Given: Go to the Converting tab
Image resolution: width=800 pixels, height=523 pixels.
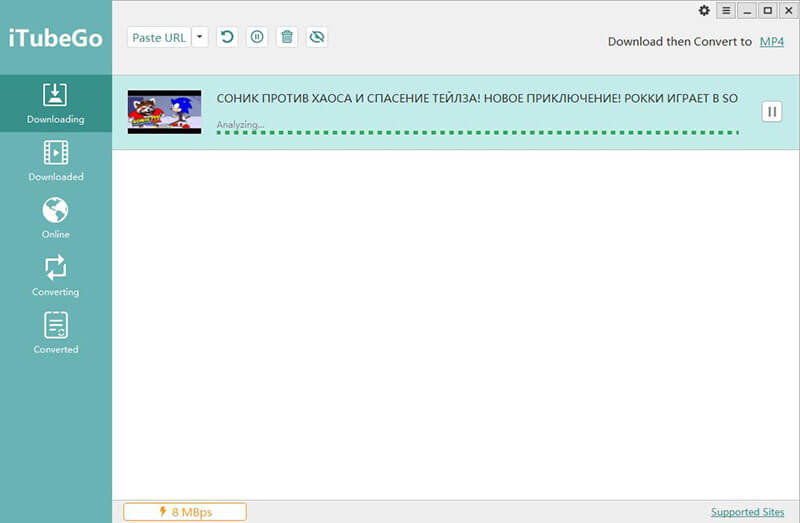Looking at the screenshot, I should pyautogui.click(x=56, y=276).
